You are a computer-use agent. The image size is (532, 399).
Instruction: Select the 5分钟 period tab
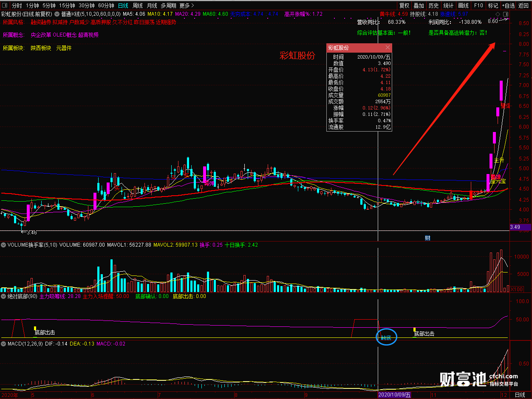49,6
